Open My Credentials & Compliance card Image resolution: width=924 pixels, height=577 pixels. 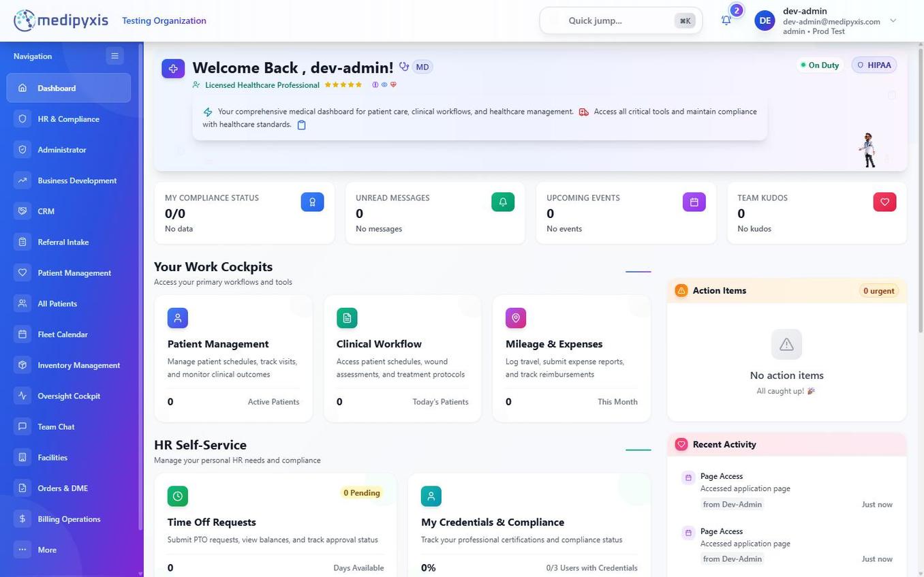coord(529,525)
